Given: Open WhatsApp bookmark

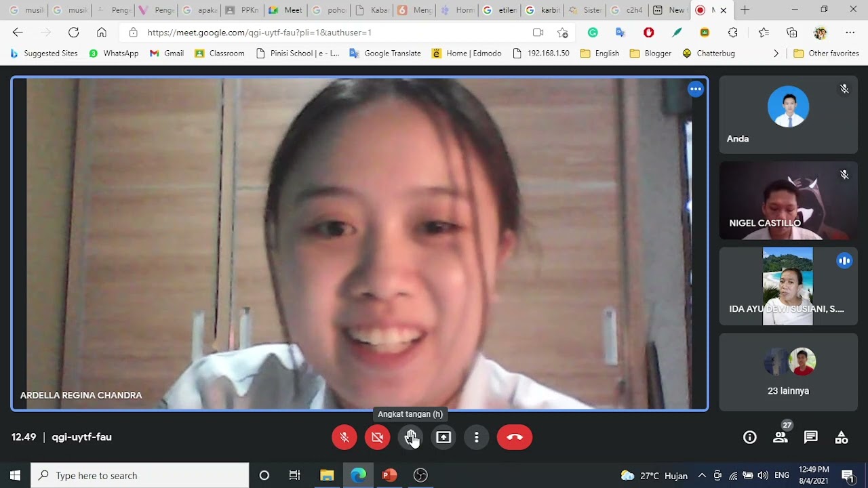Looking at the screenshot, I should pos(113,53).
